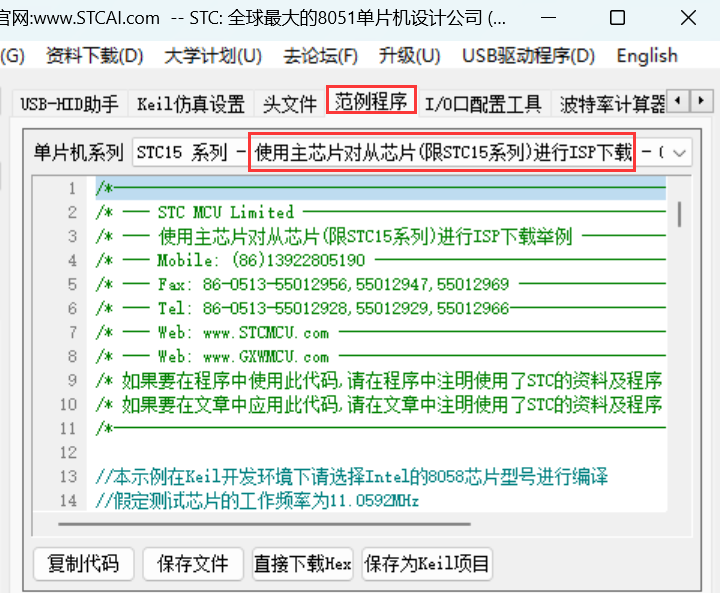The image size is (720, 593).
Task: Open the USB驱动程序(D) menu
Action: click(x=529, y=56)
